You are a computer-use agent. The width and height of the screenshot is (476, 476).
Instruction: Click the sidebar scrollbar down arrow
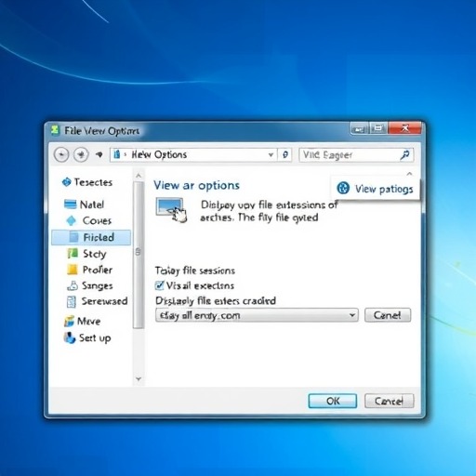(x=139, y=378)
